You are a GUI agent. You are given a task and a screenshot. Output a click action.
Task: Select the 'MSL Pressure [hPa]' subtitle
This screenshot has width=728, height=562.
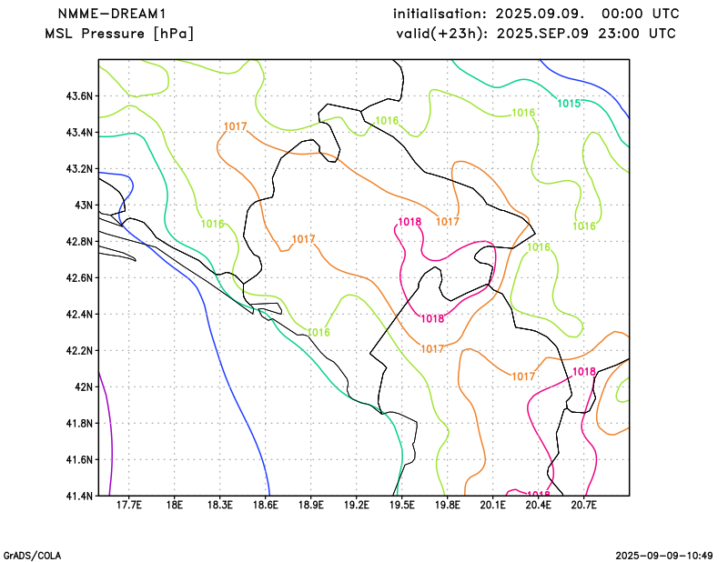(x=119, y=34)
